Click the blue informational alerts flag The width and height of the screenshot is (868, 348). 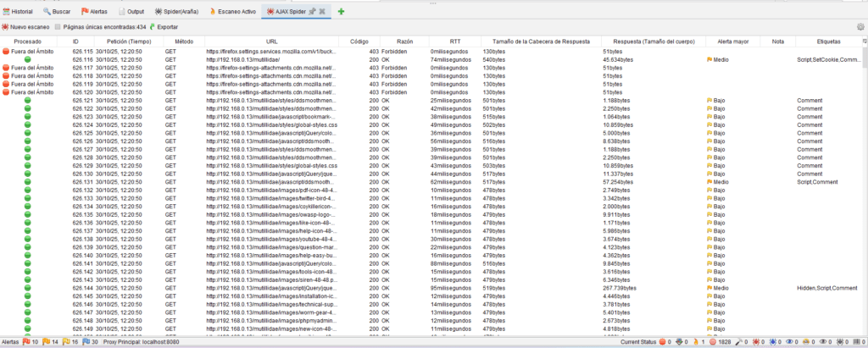click(x=86, y=341)
